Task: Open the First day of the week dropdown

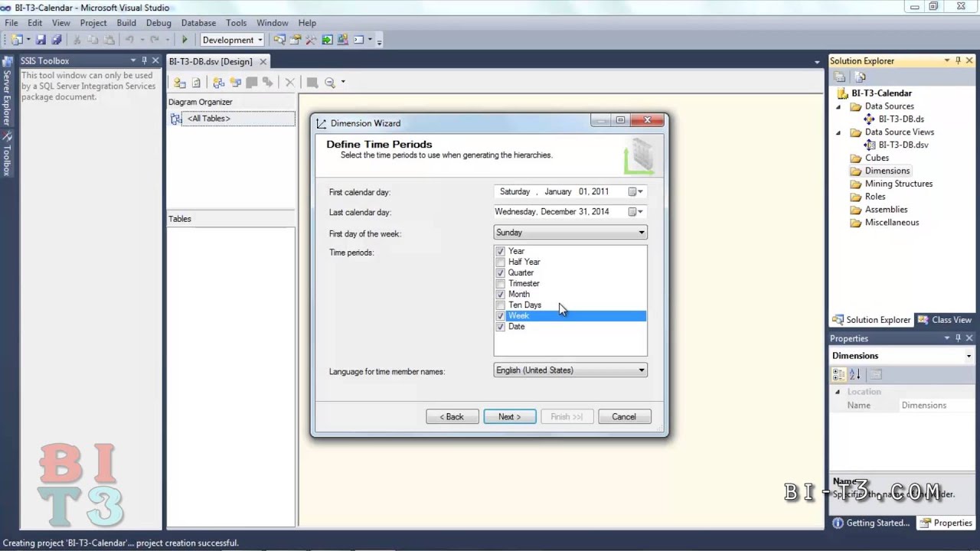Action: click(x=570, y=233)
